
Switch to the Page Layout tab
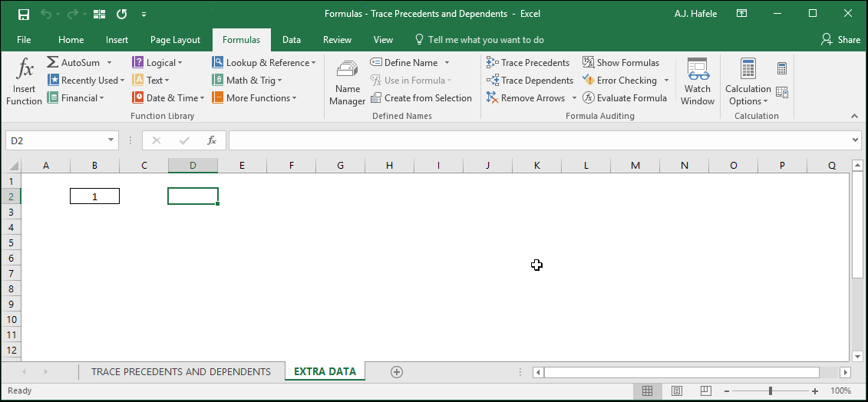pos(176,40)
